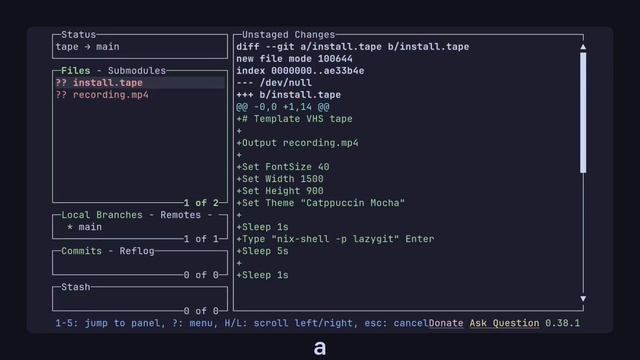Click the '@@ -0,0 +1,14 @@' hunk header
The height and width of the screenshot is (360, 640).
[x=283, y=107]
